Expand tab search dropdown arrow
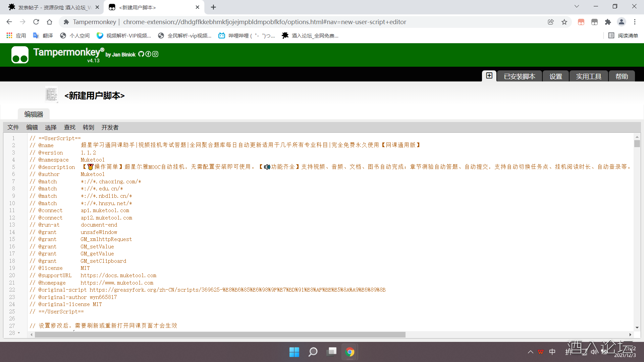The width and height of the screenshot is (644, 362). click(577, 6)
